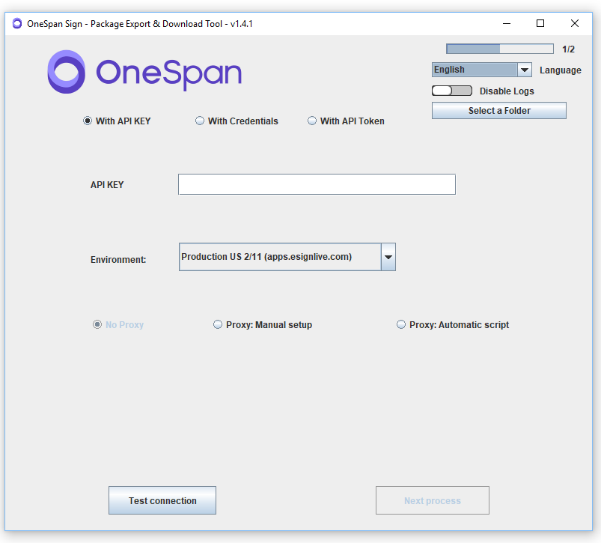Click the Language label
601x543 pixels.
560,71
